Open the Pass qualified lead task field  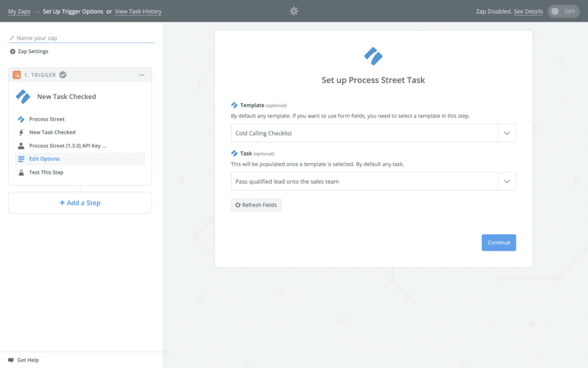373,181
